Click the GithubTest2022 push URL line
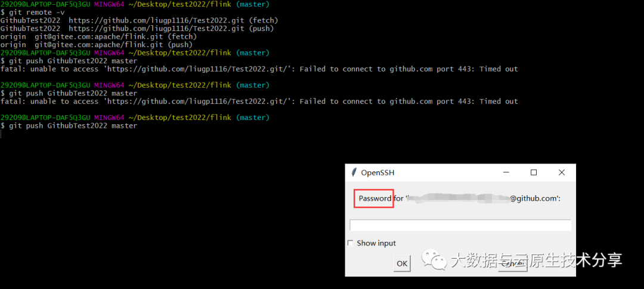The image size is (644, 289). 138,29
